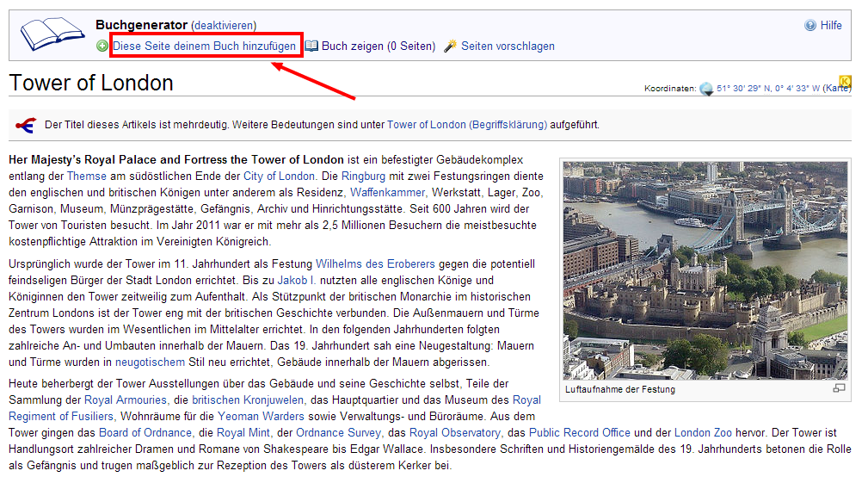This screenshot has width=868, height=477.
Task: Click the magic wand Seiten vorschlagen icon
Action: [x=451, y=46]
